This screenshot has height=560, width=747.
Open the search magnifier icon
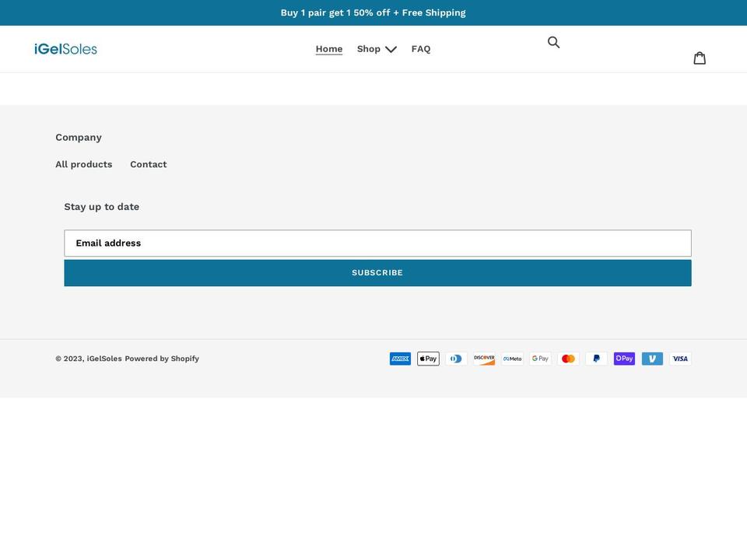553,42
